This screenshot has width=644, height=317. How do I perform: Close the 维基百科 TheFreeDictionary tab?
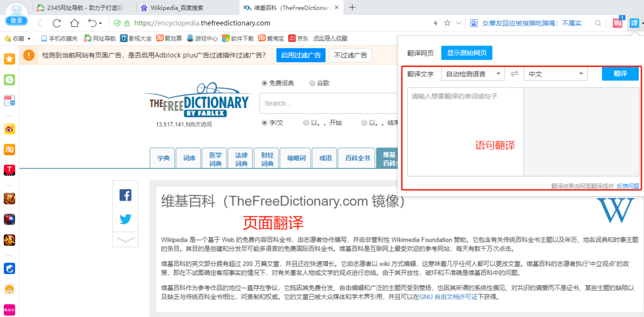pyautogui.click(x=336, y=8)
